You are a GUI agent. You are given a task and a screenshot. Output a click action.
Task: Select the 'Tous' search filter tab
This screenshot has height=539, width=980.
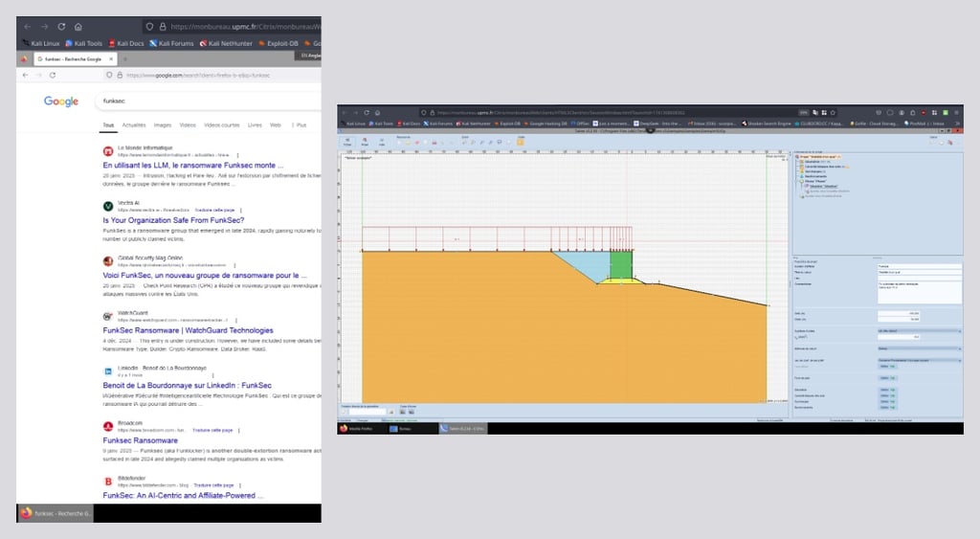coord(108,125)
